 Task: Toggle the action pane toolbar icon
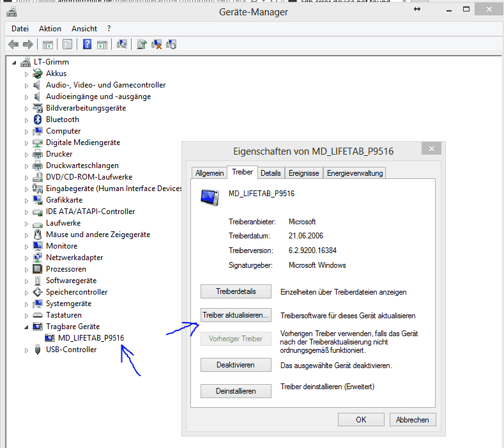102,44
